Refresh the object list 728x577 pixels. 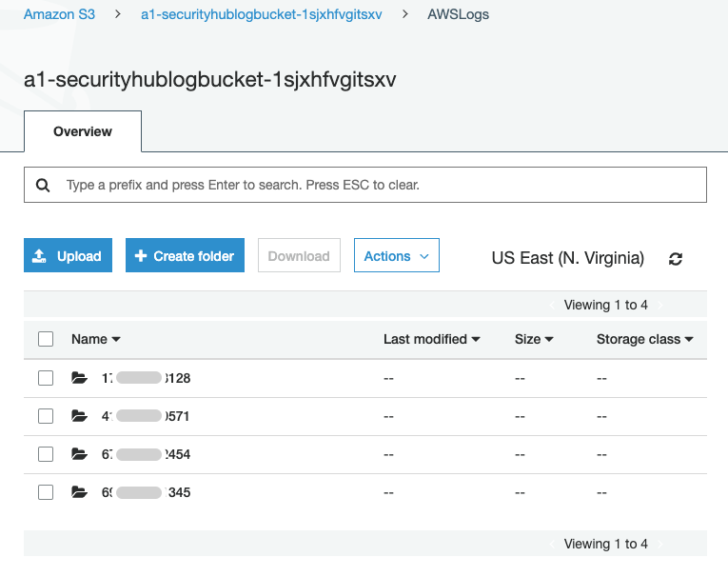pos(675,259)
